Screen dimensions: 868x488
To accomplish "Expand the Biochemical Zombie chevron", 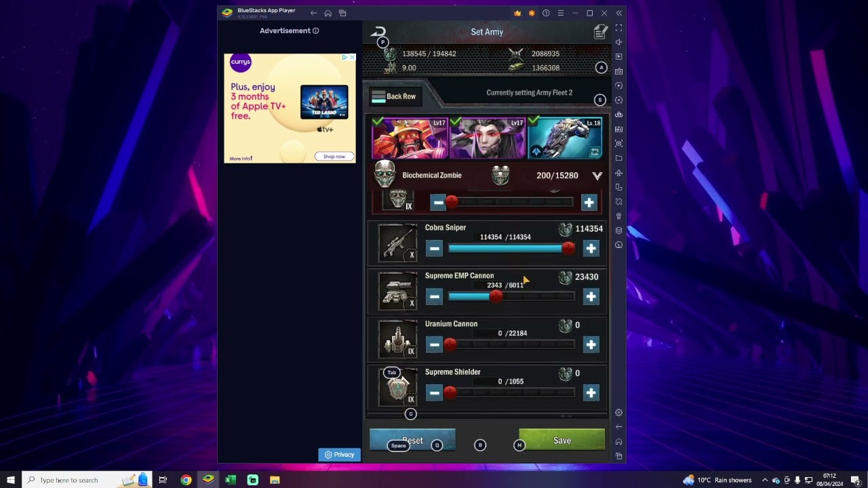I will pos(597,176).
